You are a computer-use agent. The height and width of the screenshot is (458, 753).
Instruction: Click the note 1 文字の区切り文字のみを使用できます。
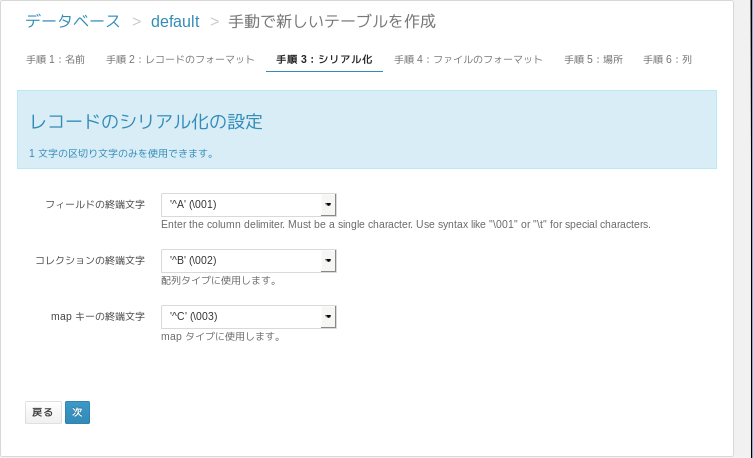click(121, 154)
